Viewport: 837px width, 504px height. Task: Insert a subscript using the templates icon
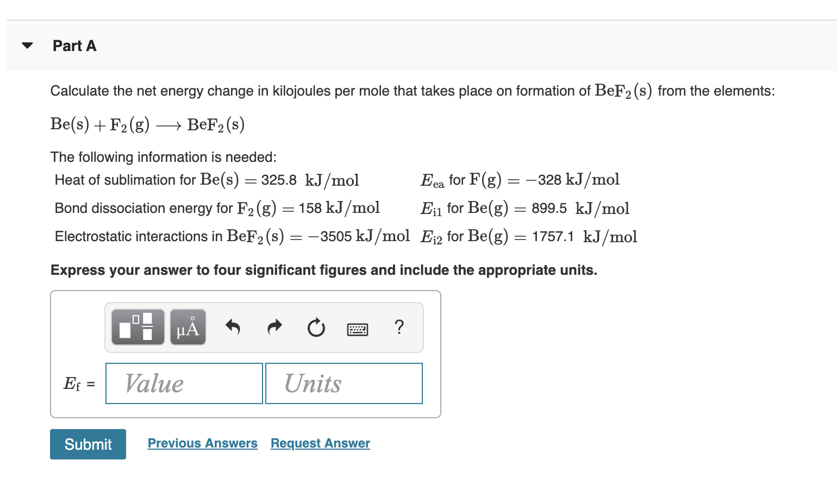[138, 326]
